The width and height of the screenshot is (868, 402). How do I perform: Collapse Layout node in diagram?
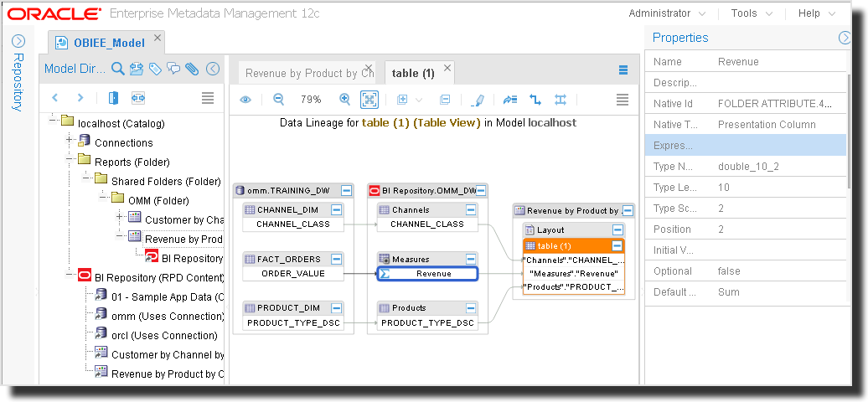point(617,229)
